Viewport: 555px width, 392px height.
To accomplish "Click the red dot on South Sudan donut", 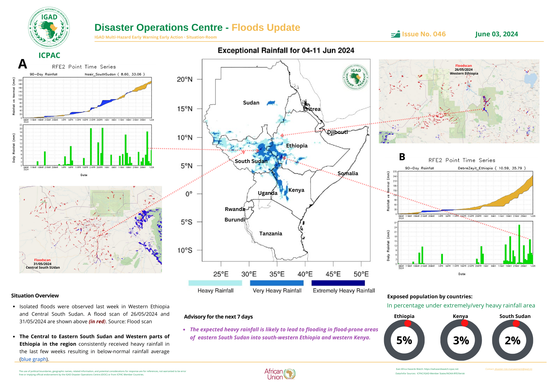I will (x=516, y=323).
